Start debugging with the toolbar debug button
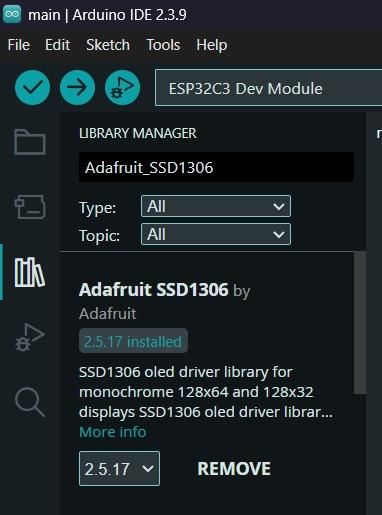Viewport: 382px width, 515px height. click(122, 88)
